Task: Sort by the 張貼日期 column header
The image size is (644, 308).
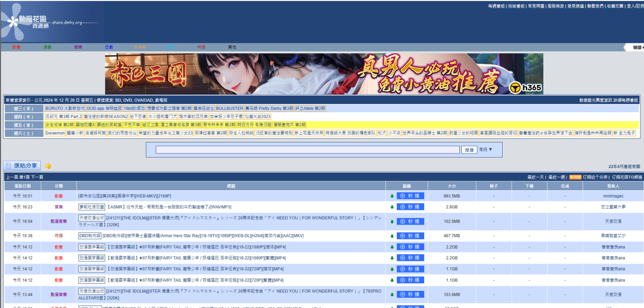Action: click(22, 186)
